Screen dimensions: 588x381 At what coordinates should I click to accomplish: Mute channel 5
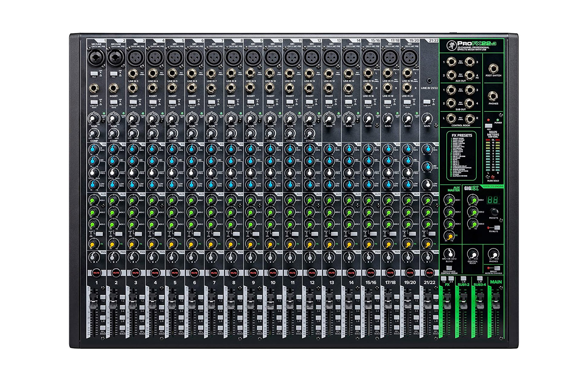click(175, 273)
